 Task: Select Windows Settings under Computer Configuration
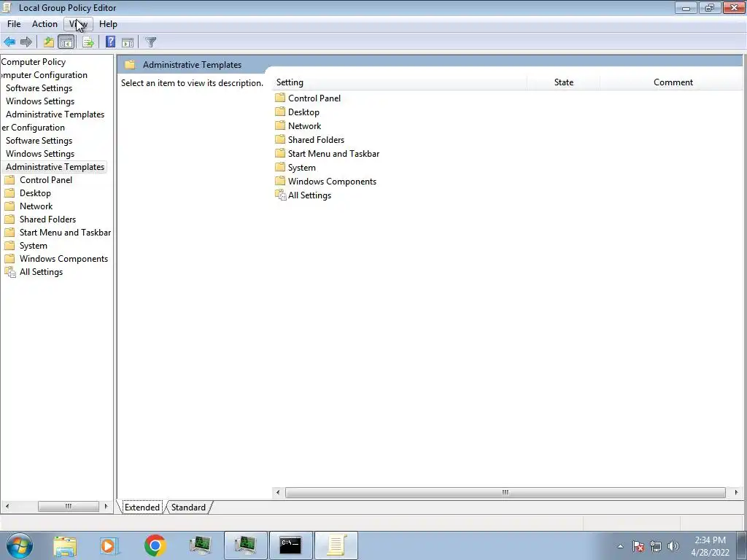pos(40,101)
